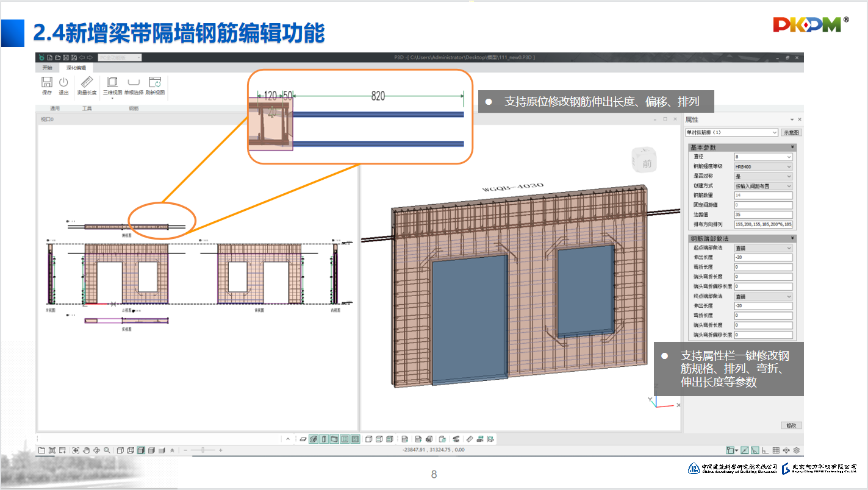Click the magnifier zoom icon in bottom toolbar
The height and width of the screenshot is (490, 868).
pos(107,450)
